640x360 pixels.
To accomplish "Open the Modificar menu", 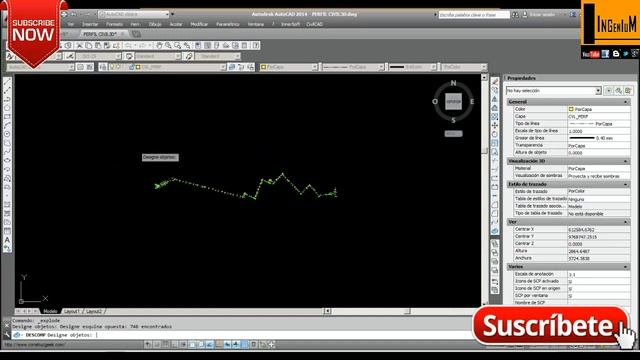I will [x=199, y=24].
